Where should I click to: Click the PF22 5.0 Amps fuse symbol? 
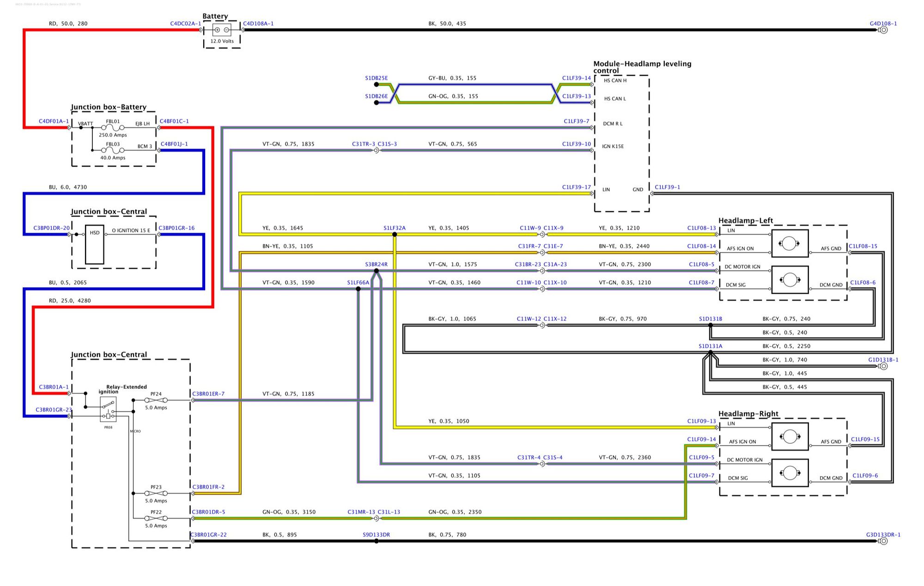tap(156, 518)
